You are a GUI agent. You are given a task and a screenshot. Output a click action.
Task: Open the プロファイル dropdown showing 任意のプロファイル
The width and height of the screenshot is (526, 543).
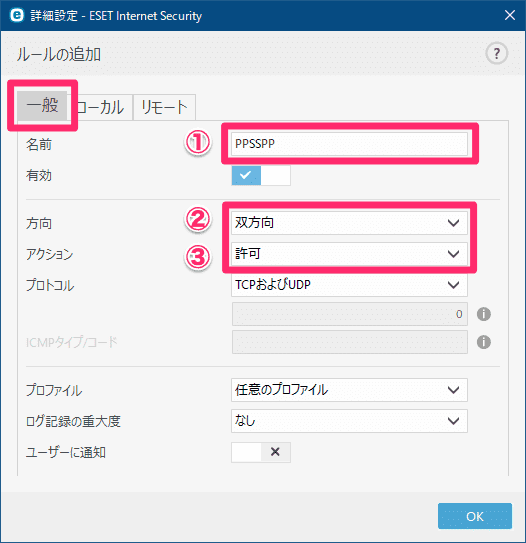pos(349,390)
